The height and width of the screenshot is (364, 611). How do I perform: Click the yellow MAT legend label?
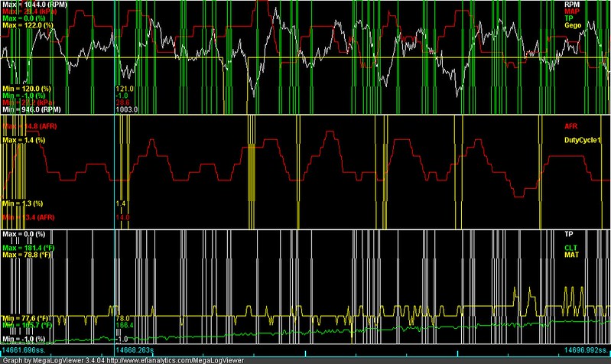click(x=571, y=255)
